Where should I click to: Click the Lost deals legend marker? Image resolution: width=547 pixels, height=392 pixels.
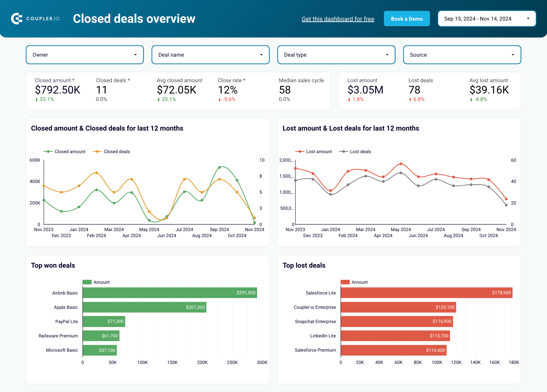344,151
